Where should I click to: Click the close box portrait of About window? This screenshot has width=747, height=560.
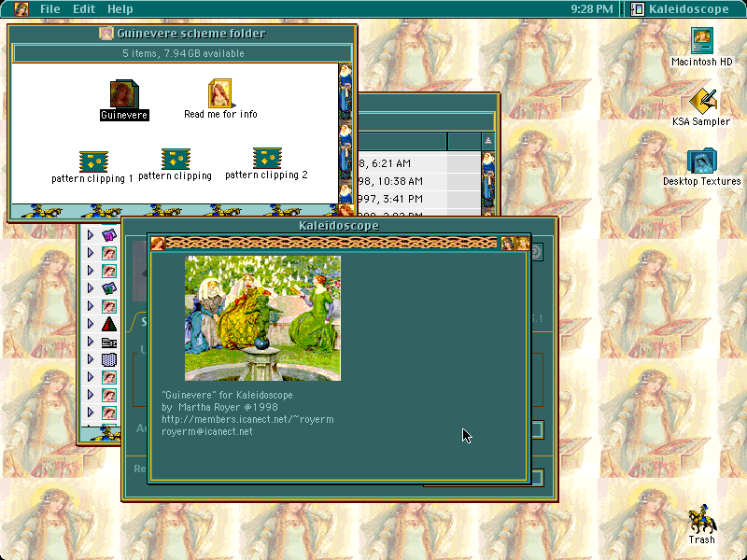pos(158,244)
